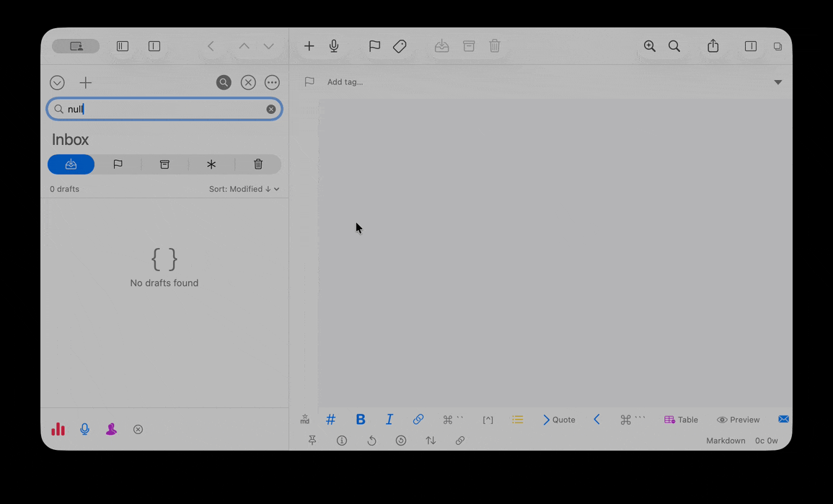This screenshot has width=833, height=504.
Task: Insert list with the yellow list icon
Action: (517, 420)
